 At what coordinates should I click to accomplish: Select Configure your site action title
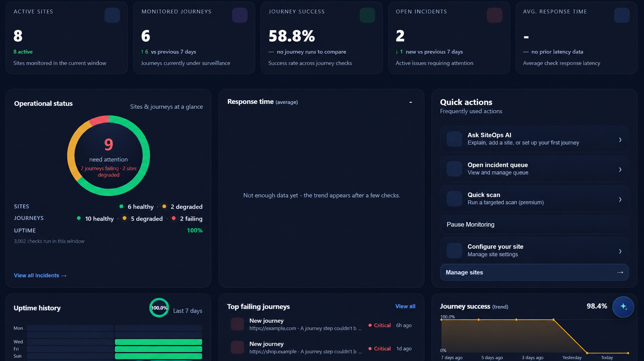point(495,247)
